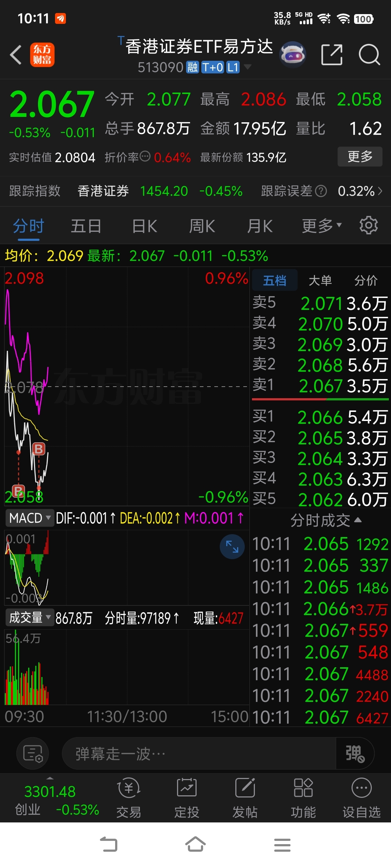391x868 pixels.
Task: Open the comment list icon beside danmaku
Action: pyautogui.click(x=33, y=754)
